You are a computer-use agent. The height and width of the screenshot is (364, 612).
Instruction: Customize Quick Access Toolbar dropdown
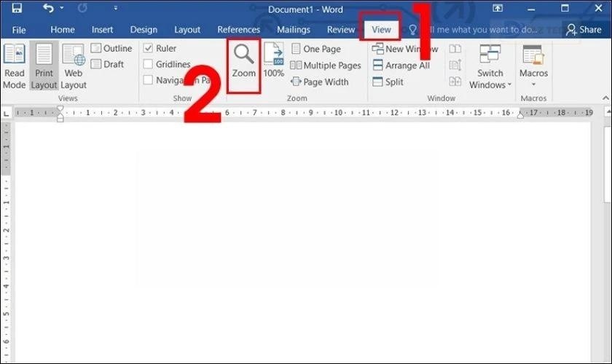pos(116,8)
